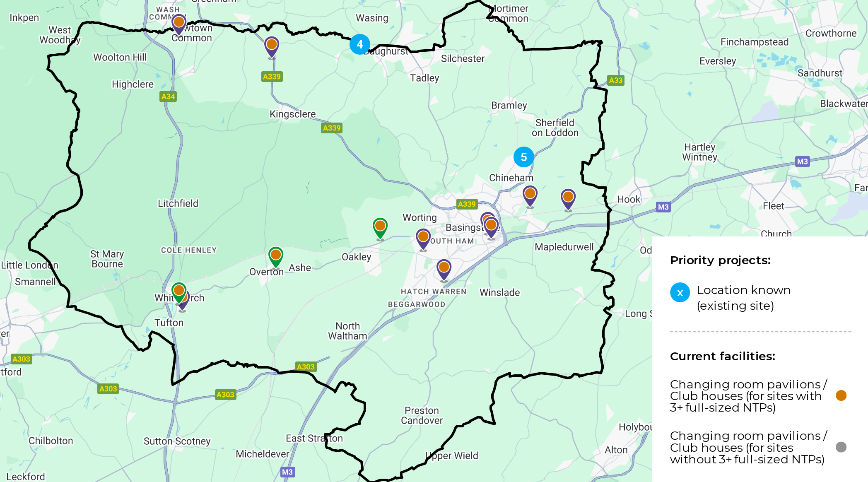Click the grey legend dot for without 3+ NTPs

[841, 447]
